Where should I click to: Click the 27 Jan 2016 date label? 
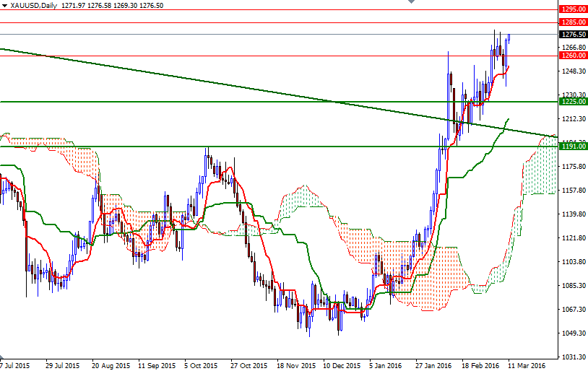point(432,365)
